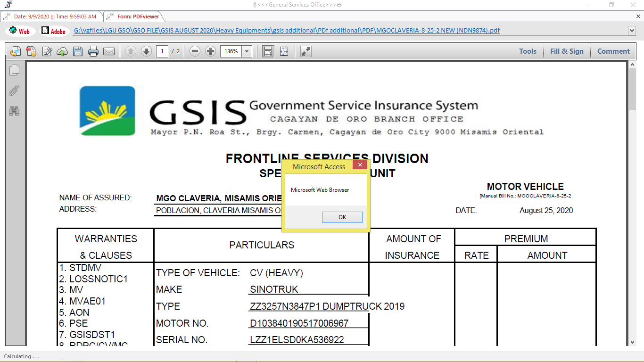This screenshot has height=362, width=644.
Task: Click the PDF scrollbar up arrow
Action: tap(632, 66)
